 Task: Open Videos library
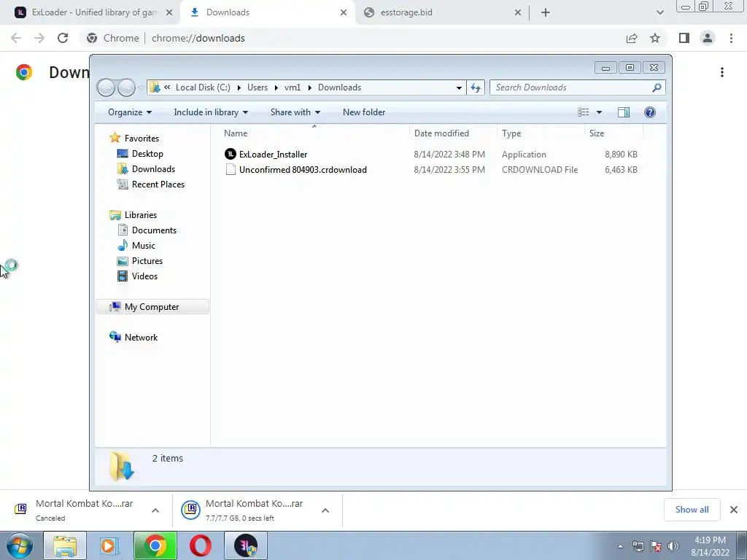[144, 276]
